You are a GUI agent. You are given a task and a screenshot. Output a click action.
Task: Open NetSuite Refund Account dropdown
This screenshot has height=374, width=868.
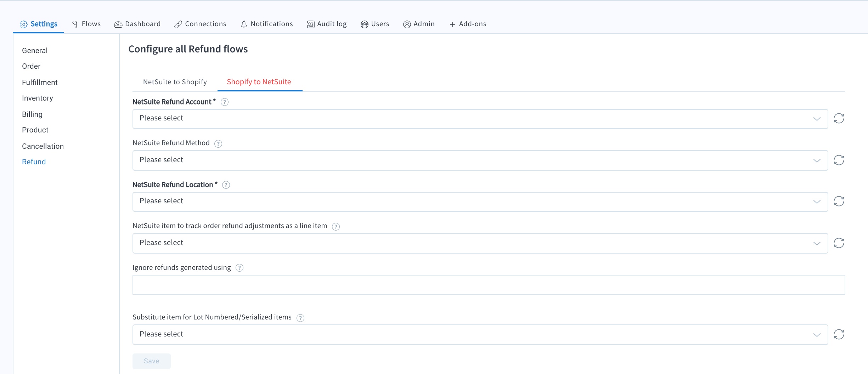pos(480,119)
